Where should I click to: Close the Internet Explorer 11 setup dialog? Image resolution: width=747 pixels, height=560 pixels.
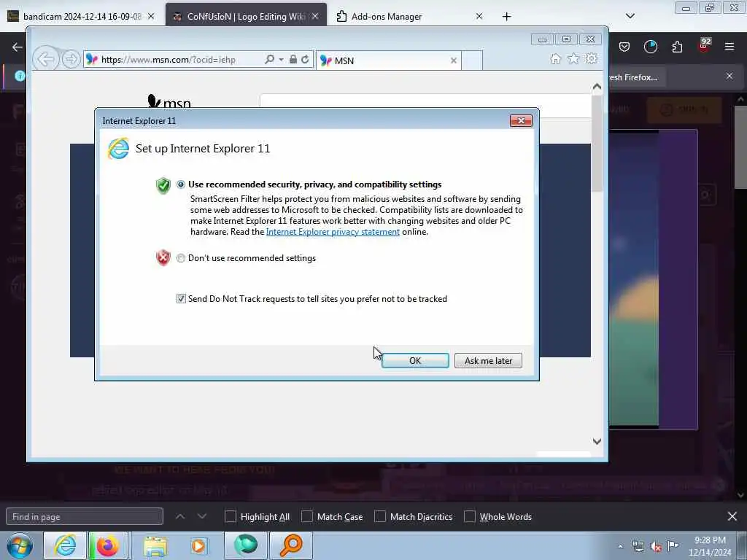point(521,120)
